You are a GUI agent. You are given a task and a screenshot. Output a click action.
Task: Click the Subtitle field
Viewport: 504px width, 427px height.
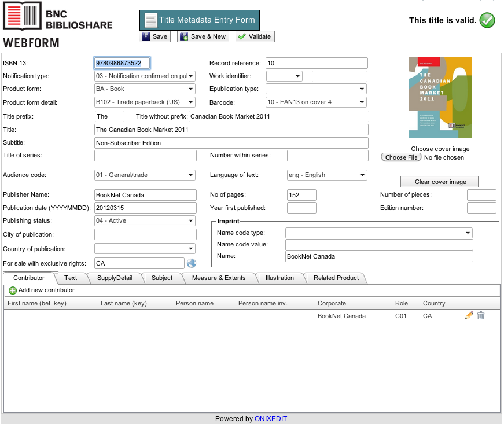(231, 143)
